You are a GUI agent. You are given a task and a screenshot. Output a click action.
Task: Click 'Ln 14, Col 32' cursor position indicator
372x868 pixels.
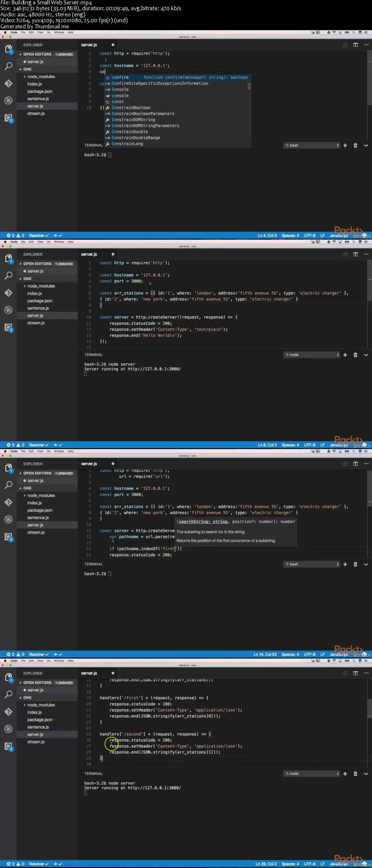point(265,655)
